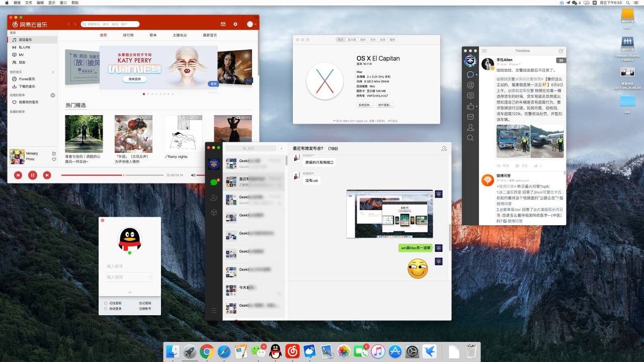The image size is (644, 362).
Task: Go forward in NetEase Music navigation
Action: click(x=75, y=24)
